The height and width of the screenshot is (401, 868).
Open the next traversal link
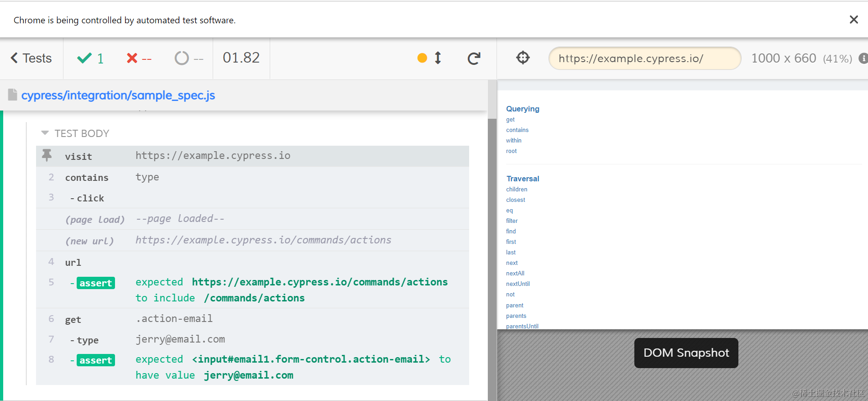(512, 263)
